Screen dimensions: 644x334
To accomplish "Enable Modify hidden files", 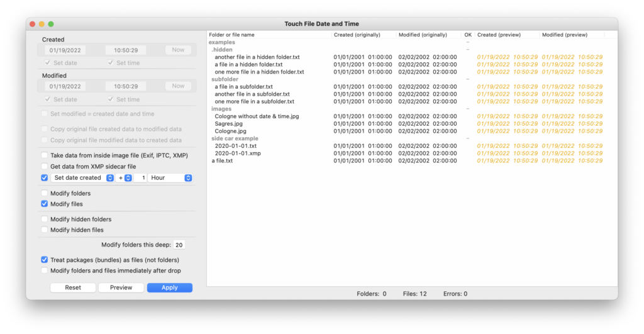I will pyautogui.click(x=45, y=230).
